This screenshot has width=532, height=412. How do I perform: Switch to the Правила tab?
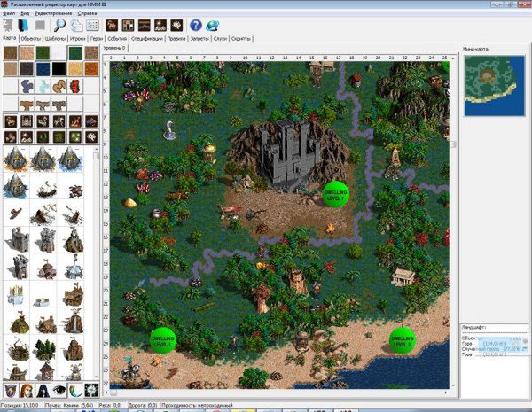point(176,39)
